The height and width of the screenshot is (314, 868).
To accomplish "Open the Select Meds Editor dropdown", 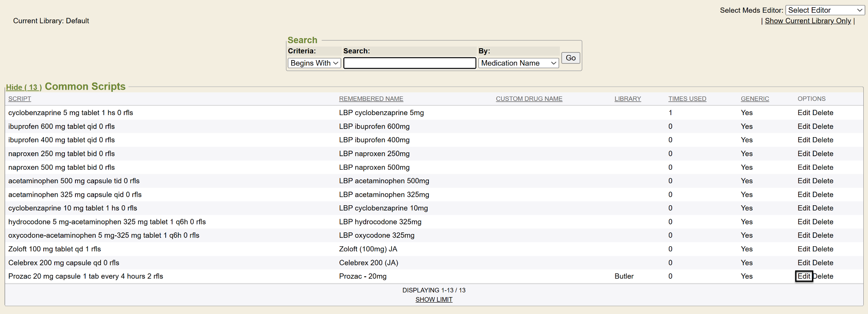I will point(825,10).
